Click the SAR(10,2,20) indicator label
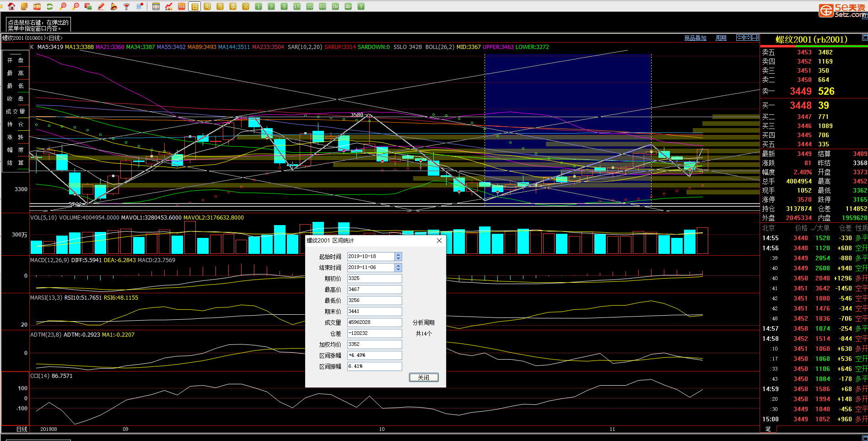This screenshot has width=868, height=441. click(x=305, y=47)
